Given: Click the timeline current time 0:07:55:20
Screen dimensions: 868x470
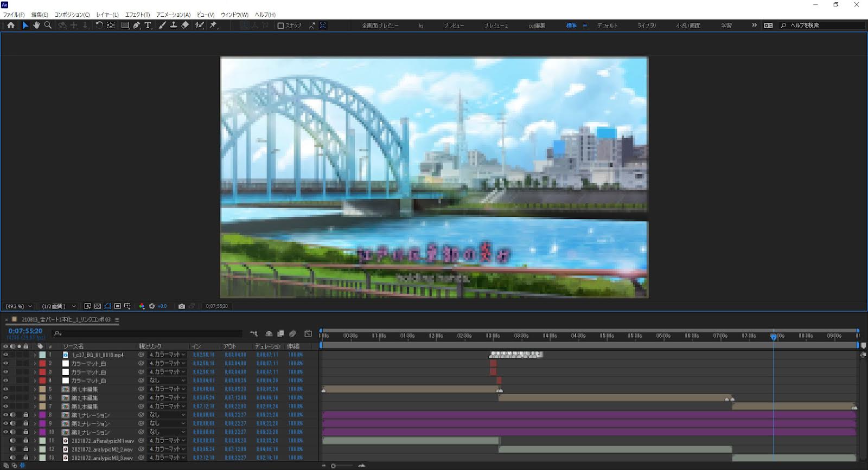Looking at the screenshot, I should (25, 331).
